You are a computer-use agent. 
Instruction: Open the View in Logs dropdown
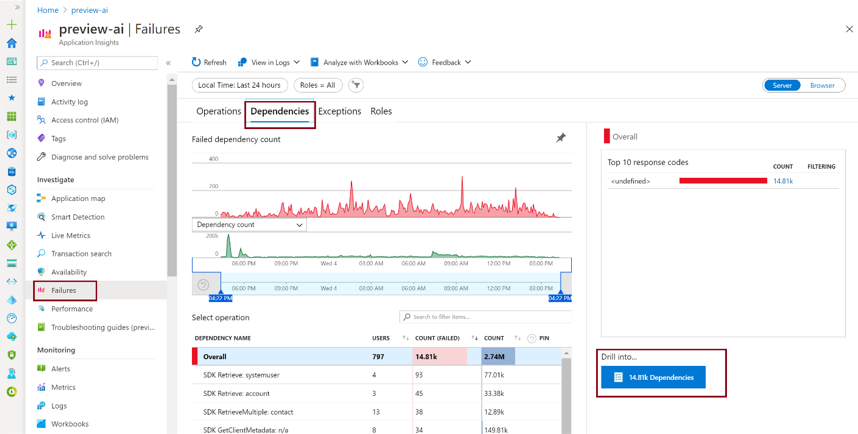(x=269, y=62)
